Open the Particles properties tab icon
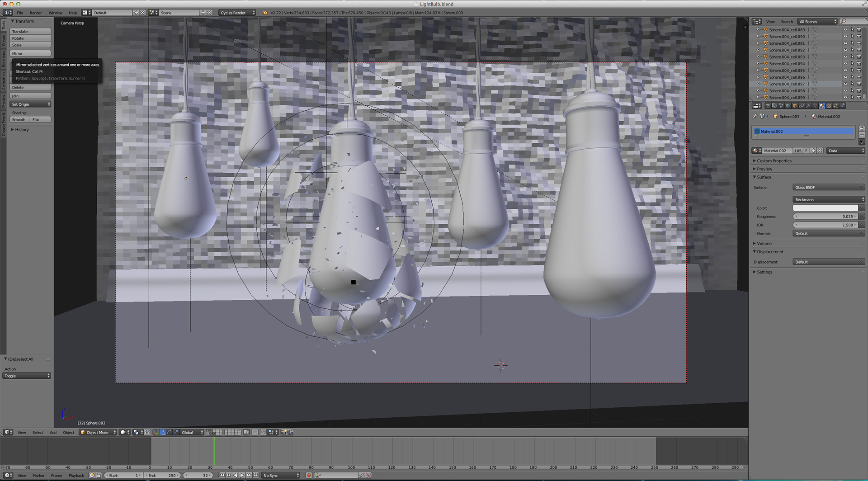This screenshot has height=481, width=868. pos(835,106)
